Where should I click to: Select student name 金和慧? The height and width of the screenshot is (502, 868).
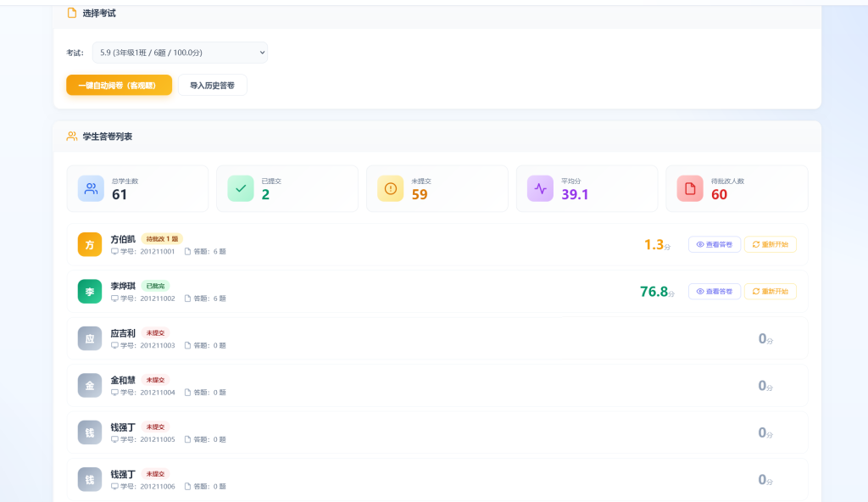(x=123, y=380)
